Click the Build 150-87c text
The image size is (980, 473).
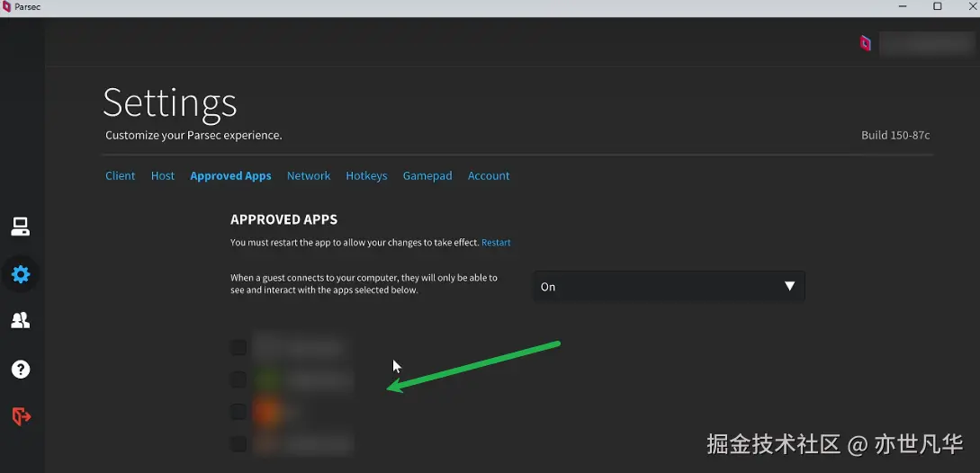point(895,135)
